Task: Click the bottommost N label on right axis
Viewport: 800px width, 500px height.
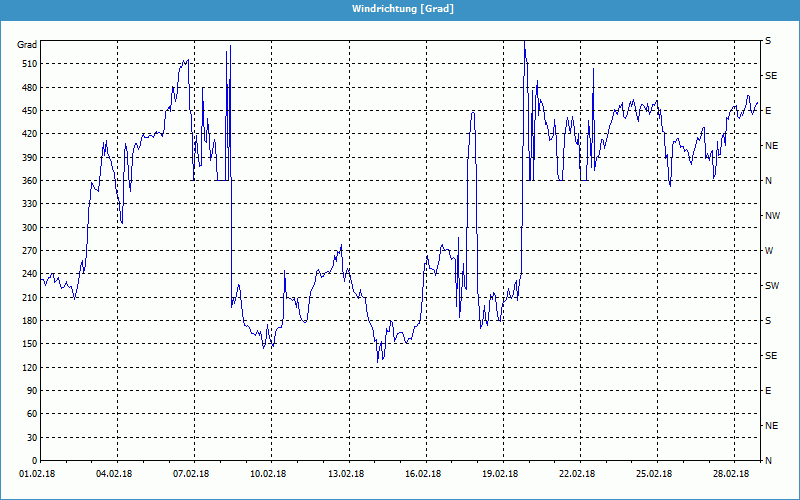Action: tap(768, 461)
